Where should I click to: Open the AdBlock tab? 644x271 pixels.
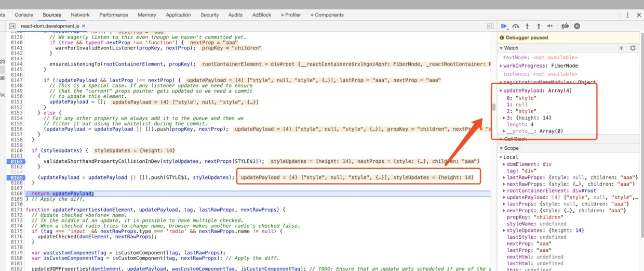262,15
